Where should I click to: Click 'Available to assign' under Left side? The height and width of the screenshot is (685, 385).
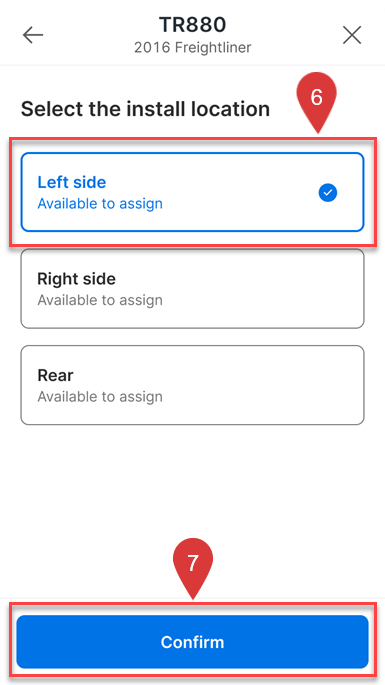point(100,204)
